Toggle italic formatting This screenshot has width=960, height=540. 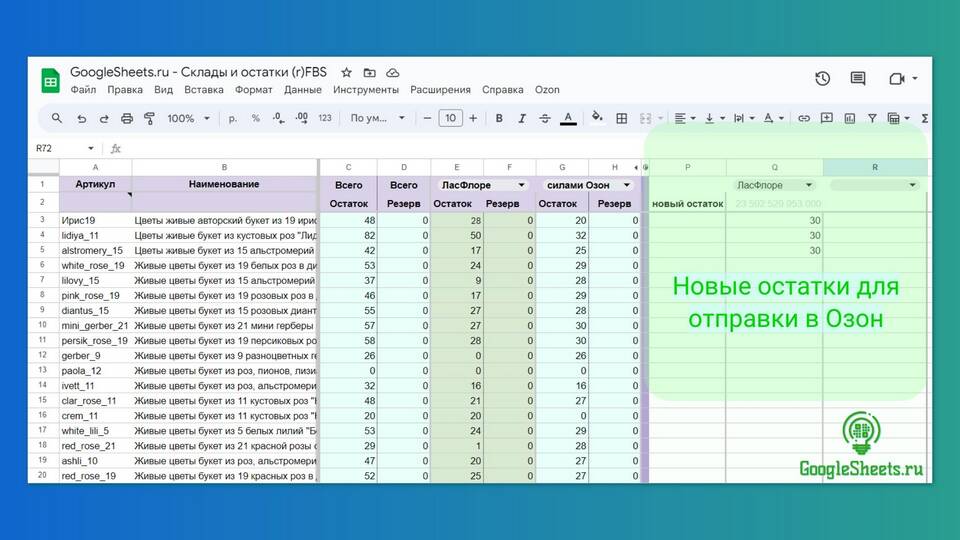coord(522,118)
